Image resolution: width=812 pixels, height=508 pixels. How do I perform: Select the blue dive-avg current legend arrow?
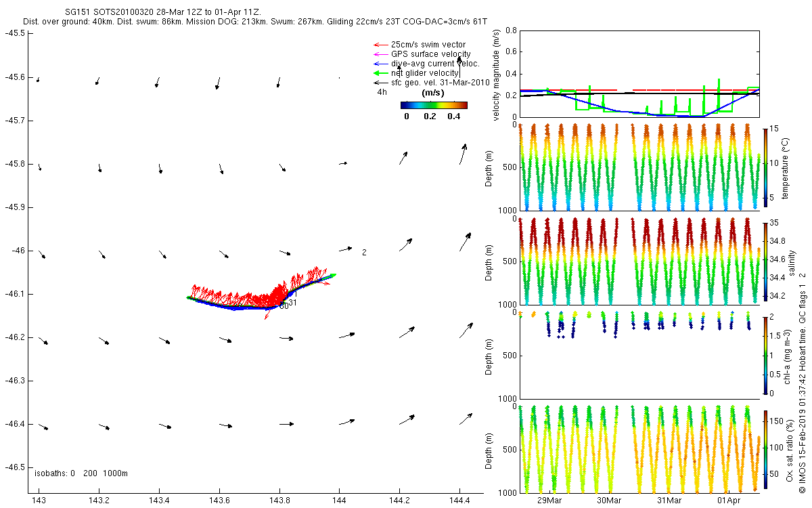tap(380, 64)
